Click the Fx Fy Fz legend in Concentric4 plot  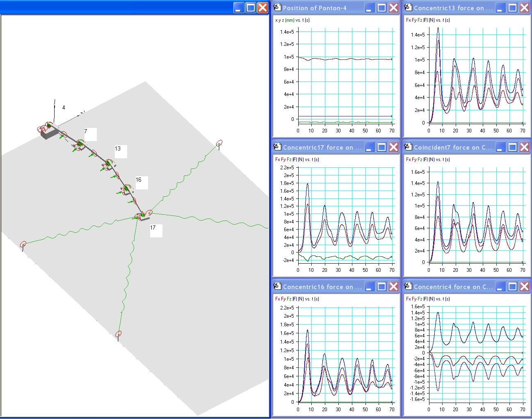point(428,299)
